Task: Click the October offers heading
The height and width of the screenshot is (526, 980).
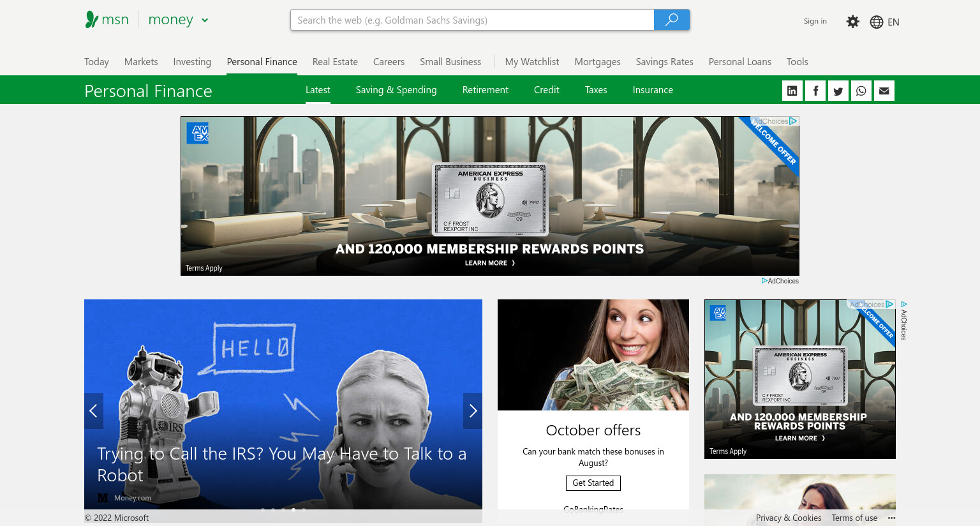Action: 593,430
